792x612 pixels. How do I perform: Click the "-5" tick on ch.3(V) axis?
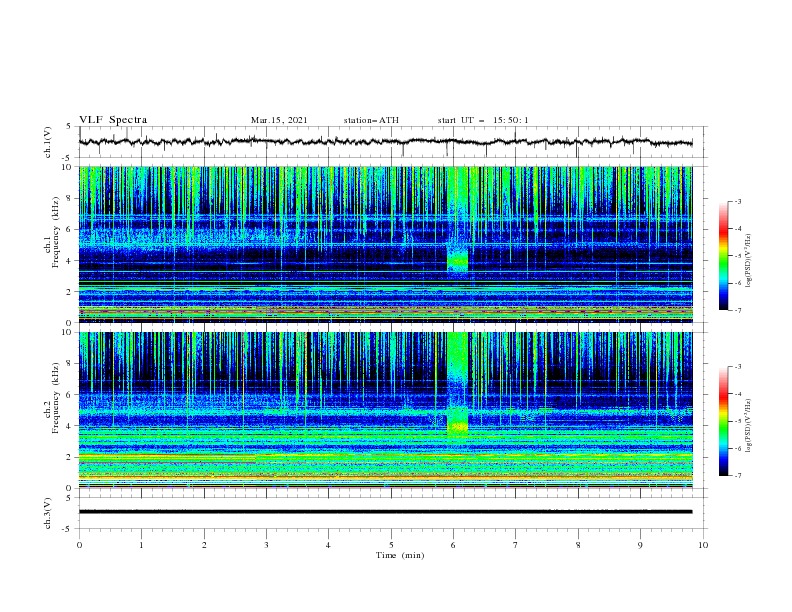coord(68,529)
